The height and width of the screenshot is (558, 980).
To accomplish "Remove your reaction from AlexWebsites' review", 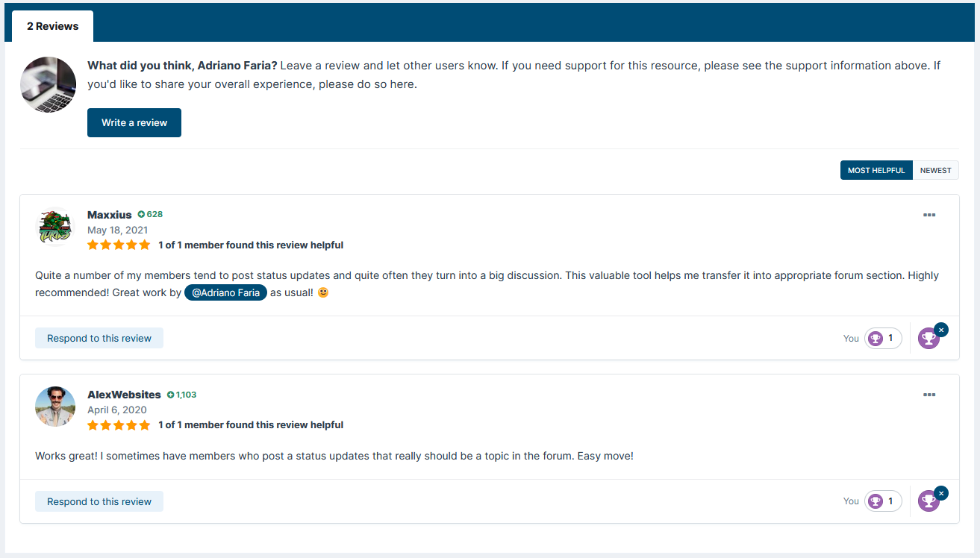I will point(941,492).
